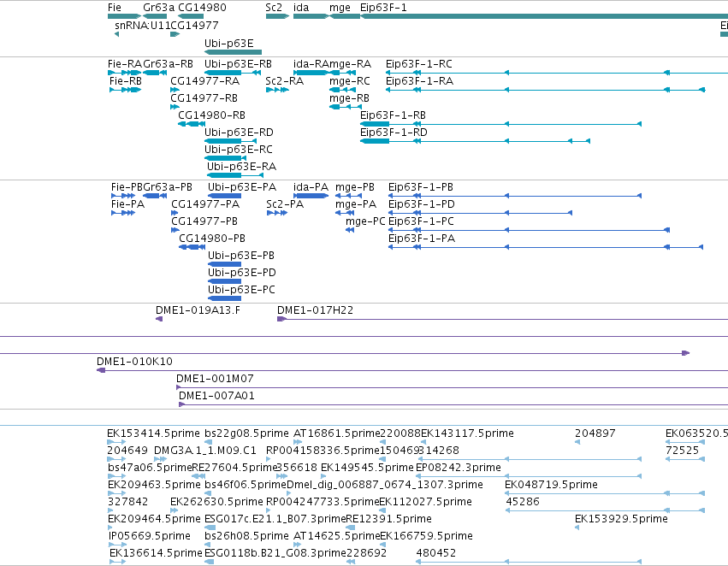Select clone DME1-019A13.F label
This screenshot has height=566, width=728.
click(198, 310)
